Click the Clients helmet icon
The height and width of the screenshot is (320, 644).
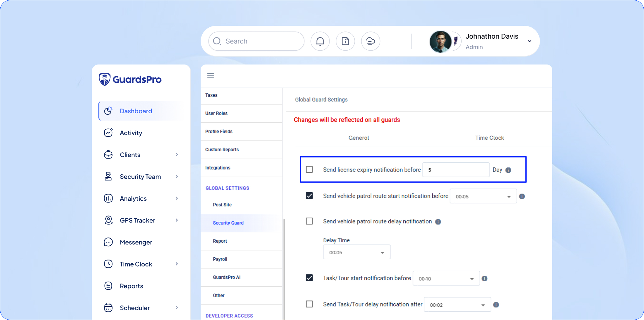click(x=108, y=154)
